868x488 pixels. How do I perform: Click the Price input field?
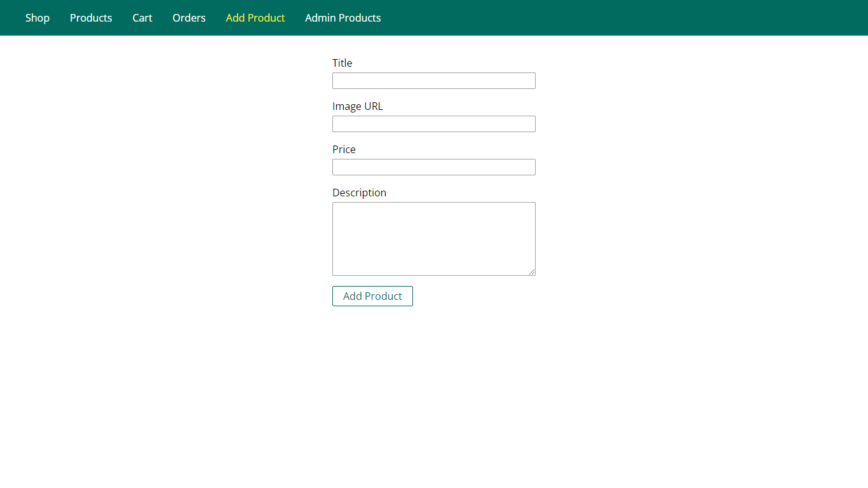click(433, 167)
